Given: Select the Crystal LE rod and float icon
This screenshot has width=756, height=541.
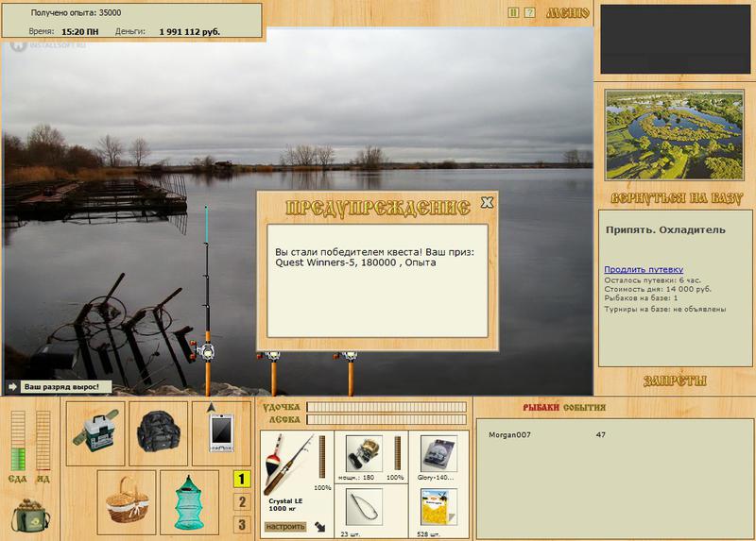Looking at the screenshot, I should tap(288, 465).
